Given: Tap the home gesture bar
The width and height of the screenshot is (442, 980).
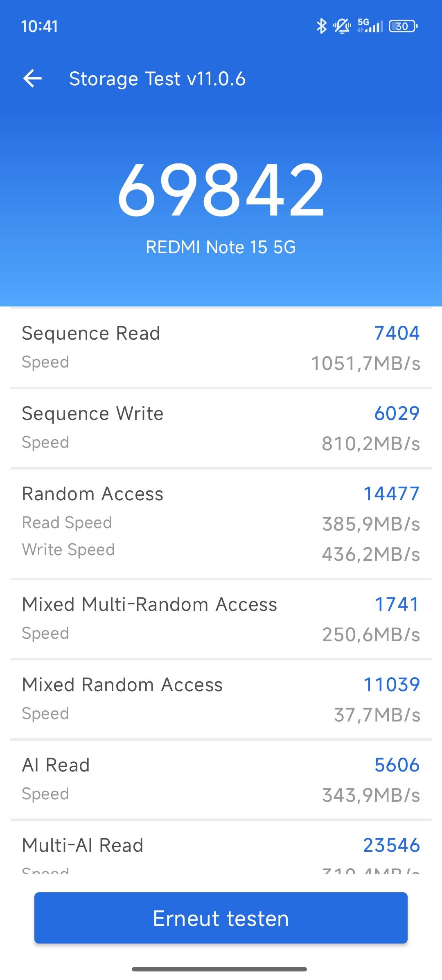Looking at the screenshot, I should [219, 969].
